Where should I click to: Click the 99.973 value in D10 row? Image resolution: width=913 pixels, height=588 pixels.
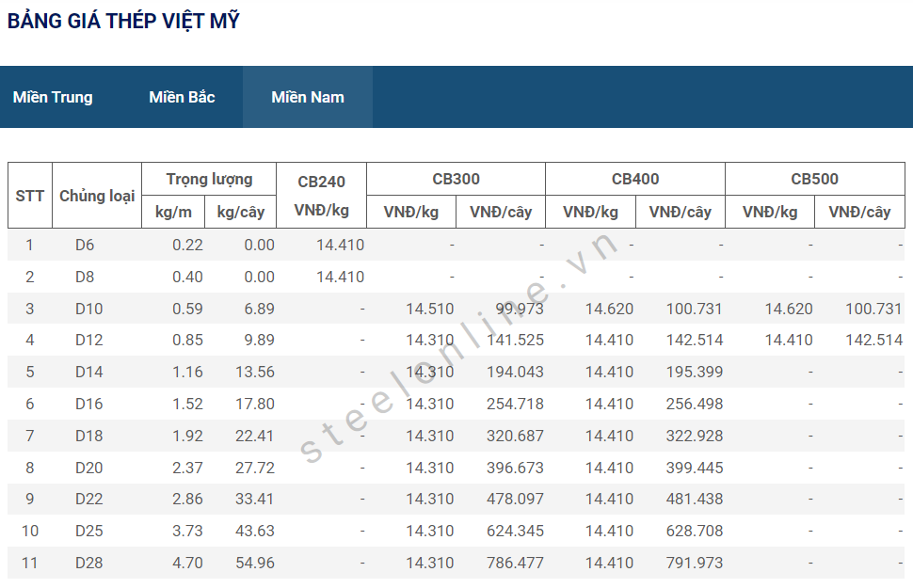tap(520, 309)
